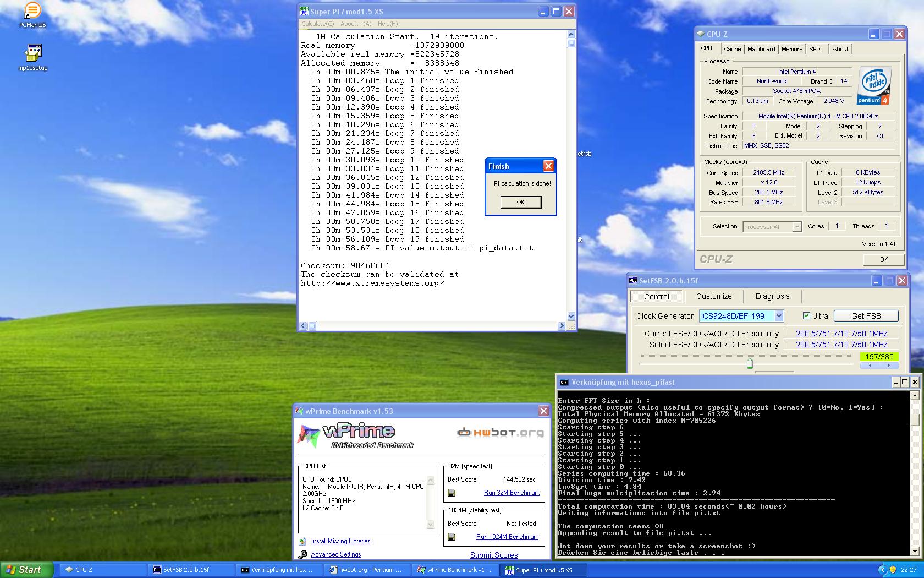
Task: Switch to CPU-Z taskbar item
Action: (103, 570)
